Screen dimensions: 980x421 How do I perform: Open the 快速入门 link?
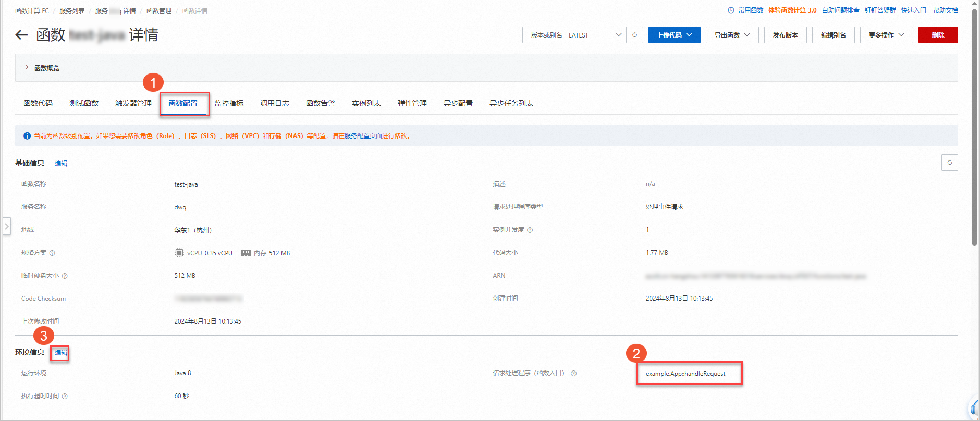[914, 10]
